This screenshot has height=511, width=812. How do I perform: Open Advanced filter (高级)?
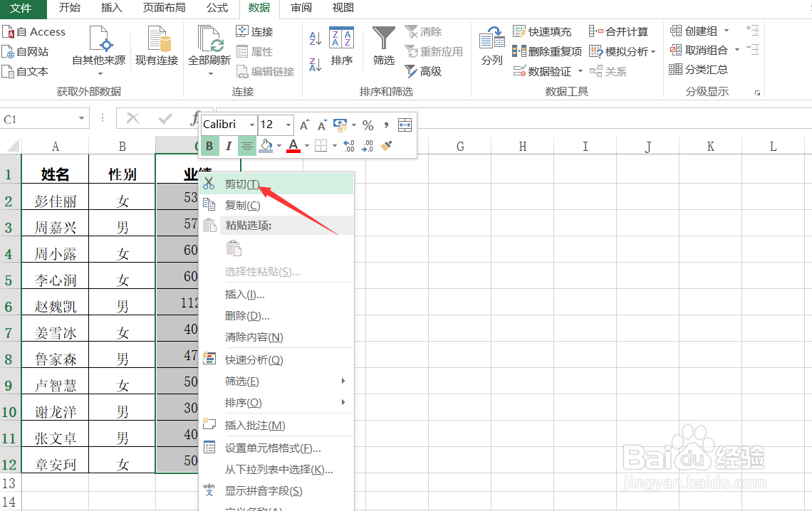pyautogui.click(x=423, y=71)
